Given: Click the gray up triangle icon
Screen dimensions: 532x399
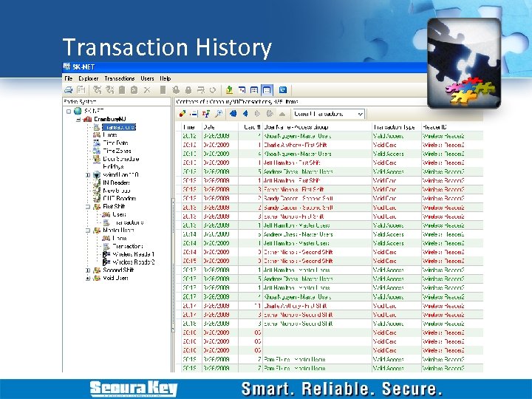Looking at the screenshot, I should coord(282,114).
